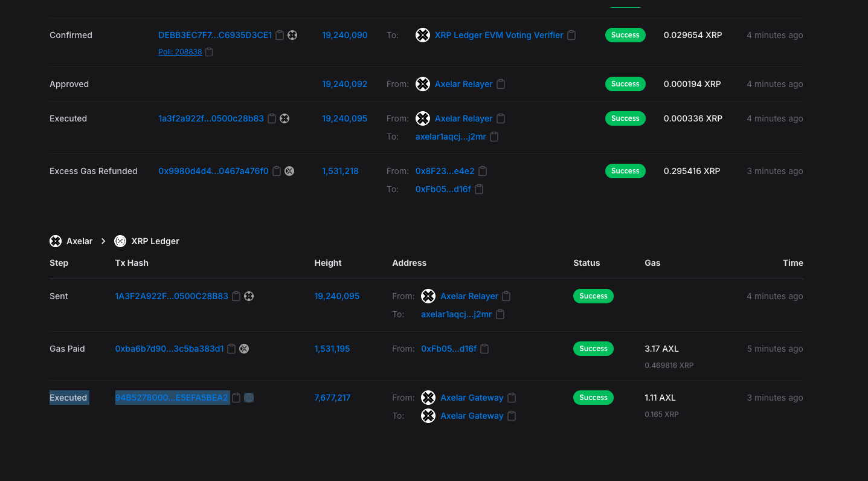
Task: Click the Axelar chain logo in route header
Action: [56, 241]
